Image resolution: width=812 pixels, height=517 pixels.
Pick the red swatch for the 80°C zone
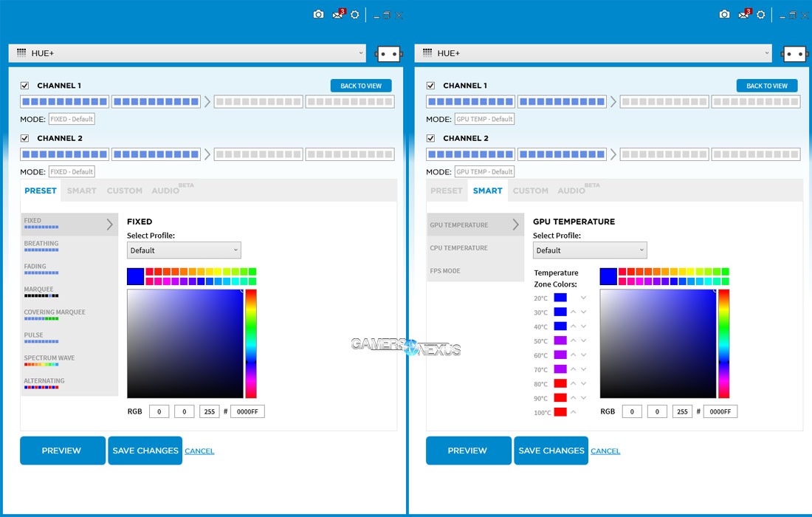pos(560,383)
